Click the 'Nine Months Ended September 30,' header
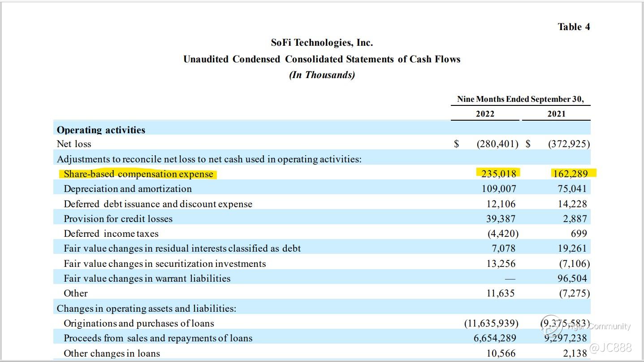The height and width of the screenshot is (362, 644). point(520,99)
